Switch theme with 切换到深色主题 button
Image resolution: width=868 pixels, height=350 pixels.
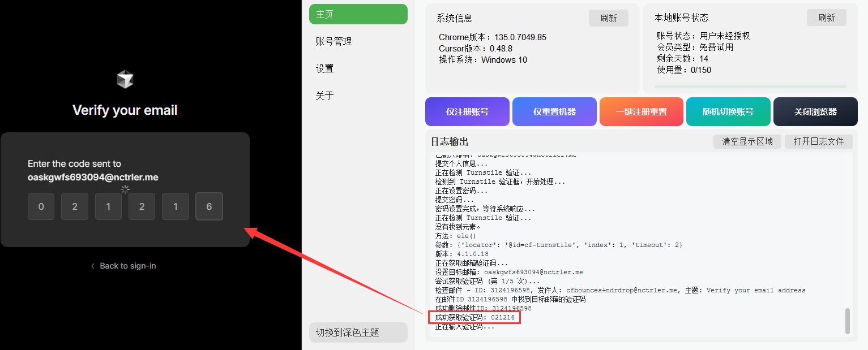tap(358, 332)
